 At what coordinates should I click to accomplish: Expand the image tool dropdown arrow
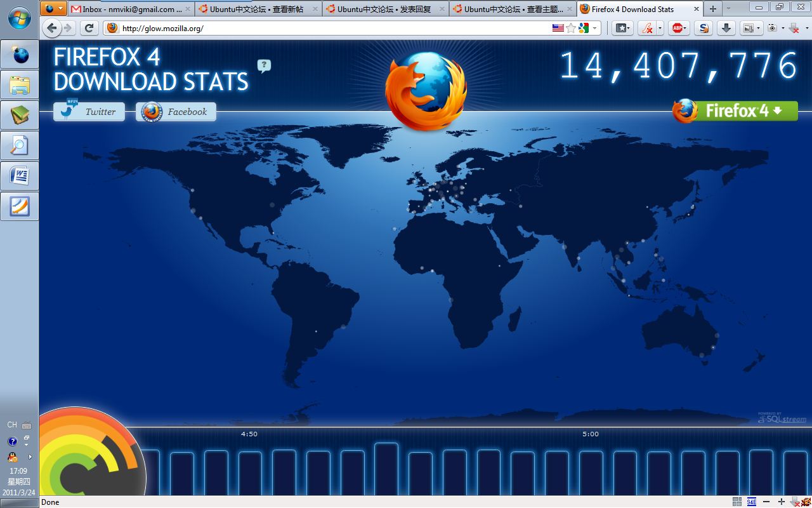(759, 28)
